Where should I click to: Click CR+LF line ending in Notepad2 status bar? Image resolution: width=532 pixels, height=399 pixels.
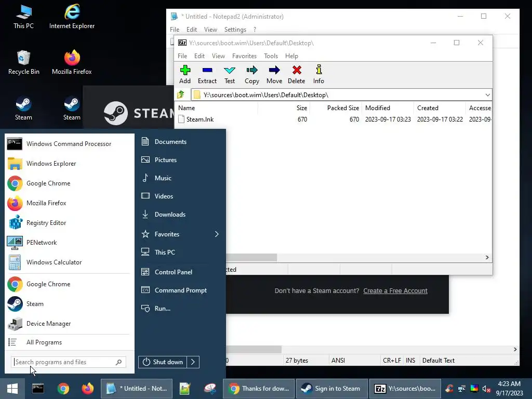tap(392, 361)
